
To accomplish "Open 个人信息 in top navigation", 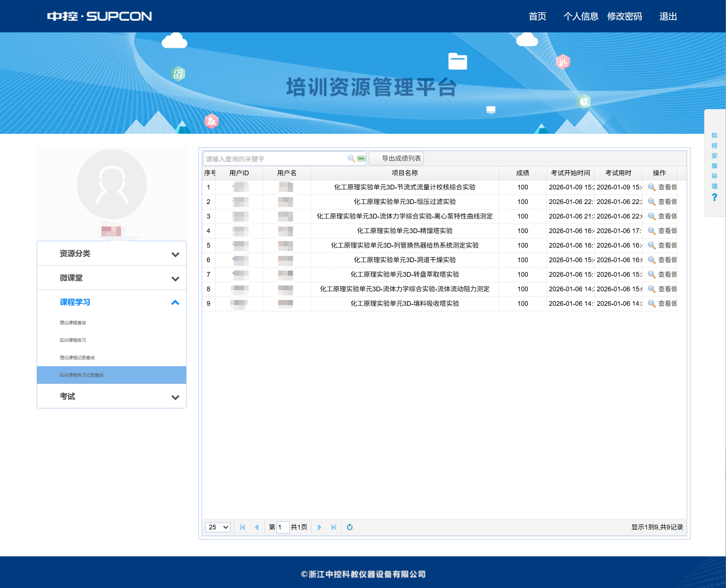I will (581, 16).
